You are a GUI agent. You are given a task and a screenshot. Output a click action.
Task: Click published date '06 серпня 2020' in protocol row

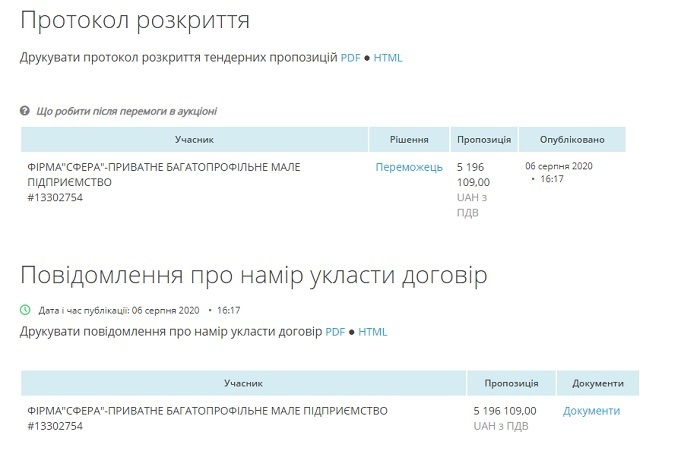[x=558, y=166]
